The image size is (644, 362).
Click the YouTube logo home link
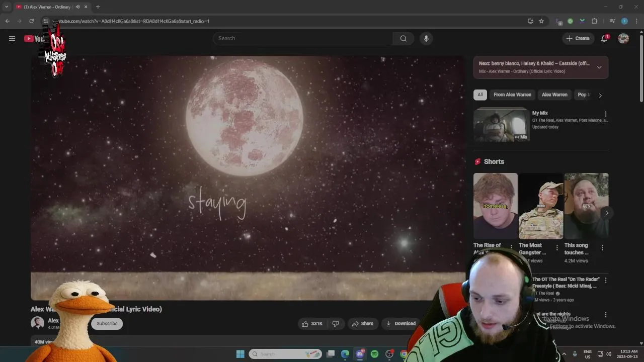click(x=33, y=39)
